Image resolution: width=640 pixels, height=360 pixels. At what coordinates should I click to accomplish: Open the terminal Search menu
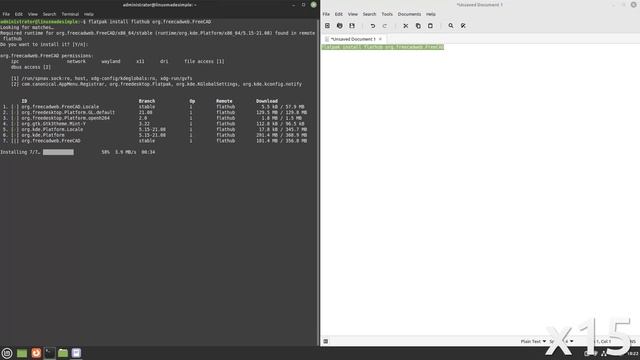pyautogui.click(x=49, y=14)
